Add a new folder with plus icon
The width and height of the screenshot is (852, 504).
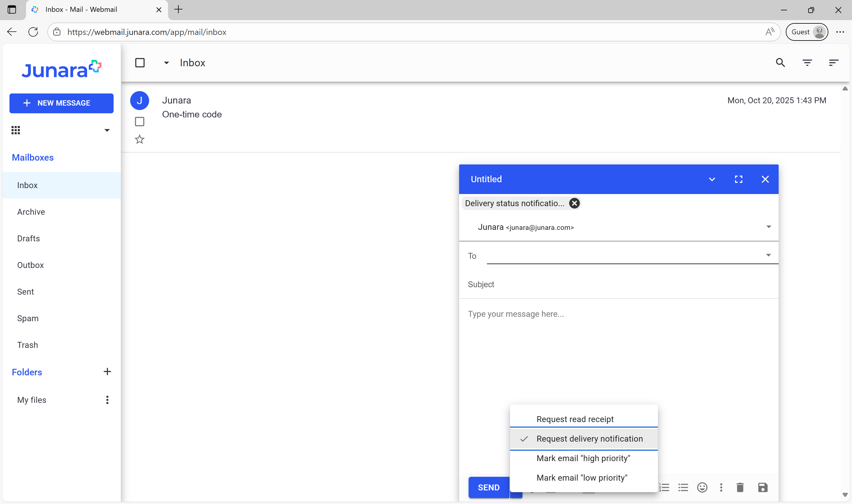[107, 371]
